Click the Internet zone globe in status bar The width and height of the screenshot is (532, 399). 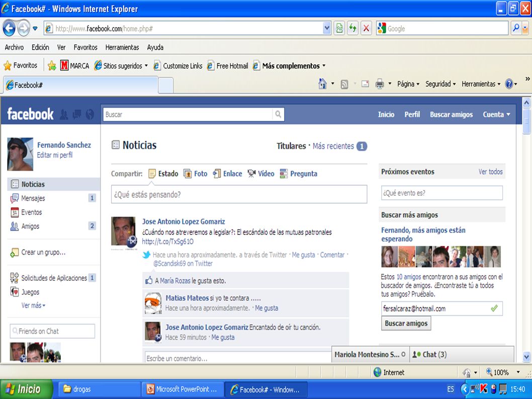tap(377, 372)
